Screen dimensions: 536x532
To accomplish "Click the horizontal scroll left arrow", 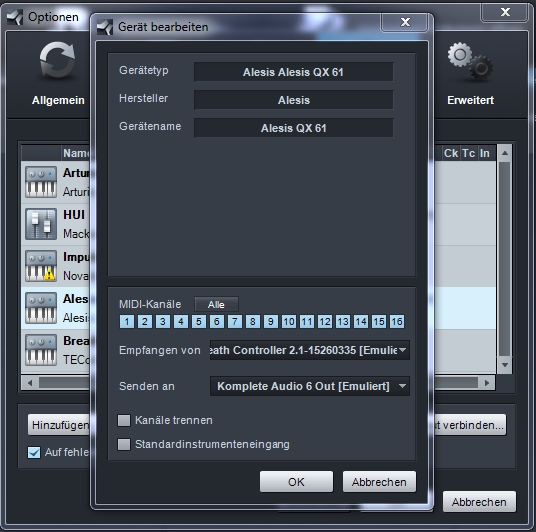I will 30,383.
